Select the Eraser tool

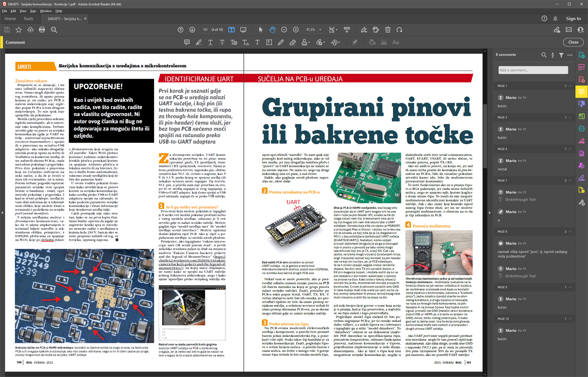point(293,42)
